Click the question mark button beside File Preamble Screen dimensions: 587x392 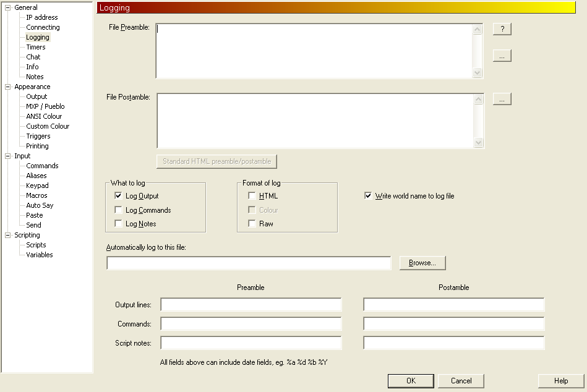(502, 29)
